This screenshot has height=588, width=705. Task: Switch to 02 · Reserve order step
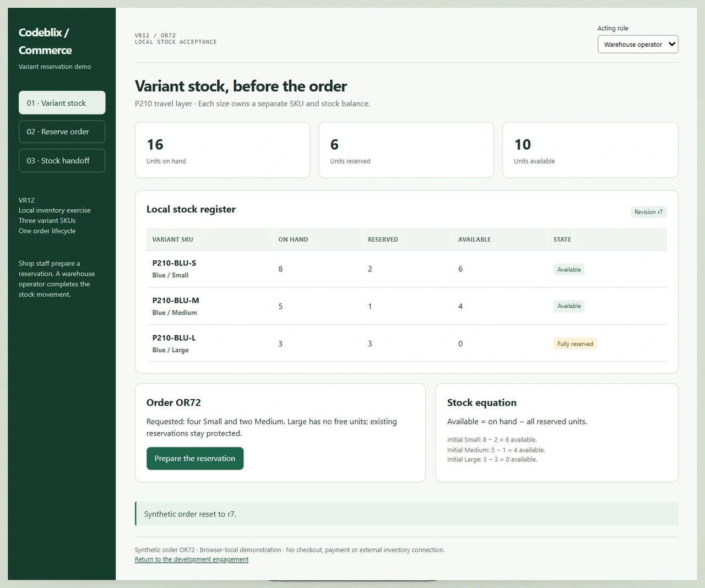[62, 132]
